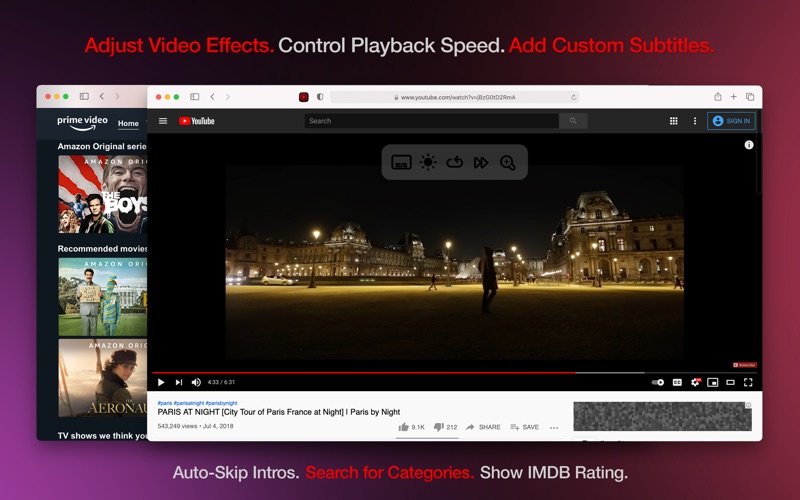Click the #paris hashtag link
800x500 pixels.
coord(165,403)
